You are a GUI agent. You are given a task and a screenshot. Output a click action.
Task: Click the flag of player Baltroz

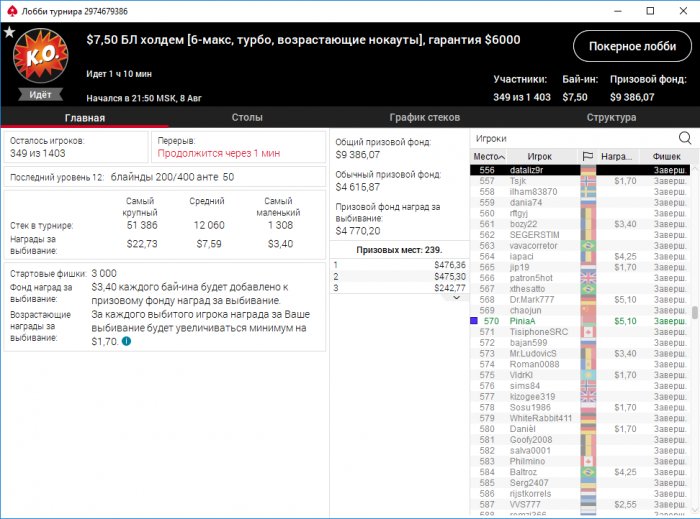[588, 472]
